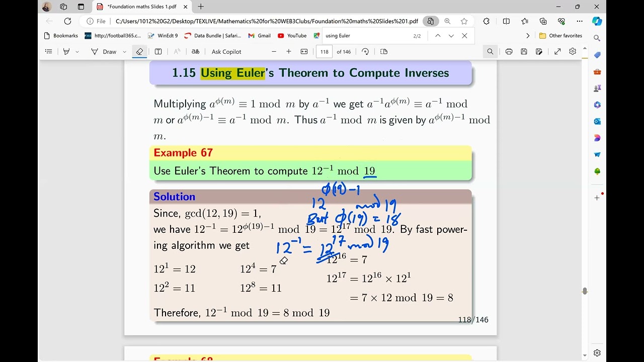
Task: Click the address bar URL
Action: click(267, 21)
